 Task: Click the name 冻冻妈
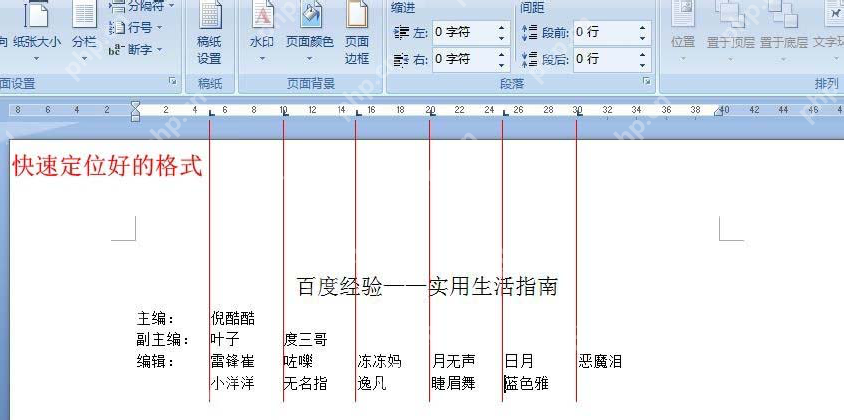point(379,361)
